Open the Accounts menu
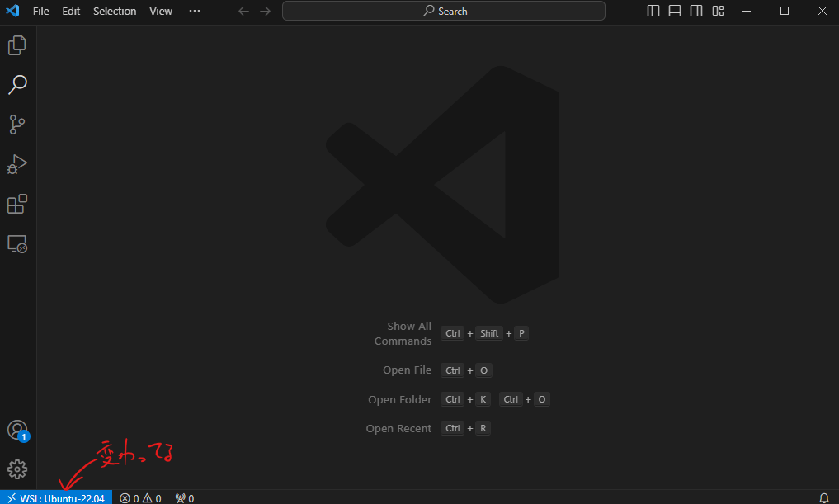This screenshot has height=504, width=839. pos(17,430)
